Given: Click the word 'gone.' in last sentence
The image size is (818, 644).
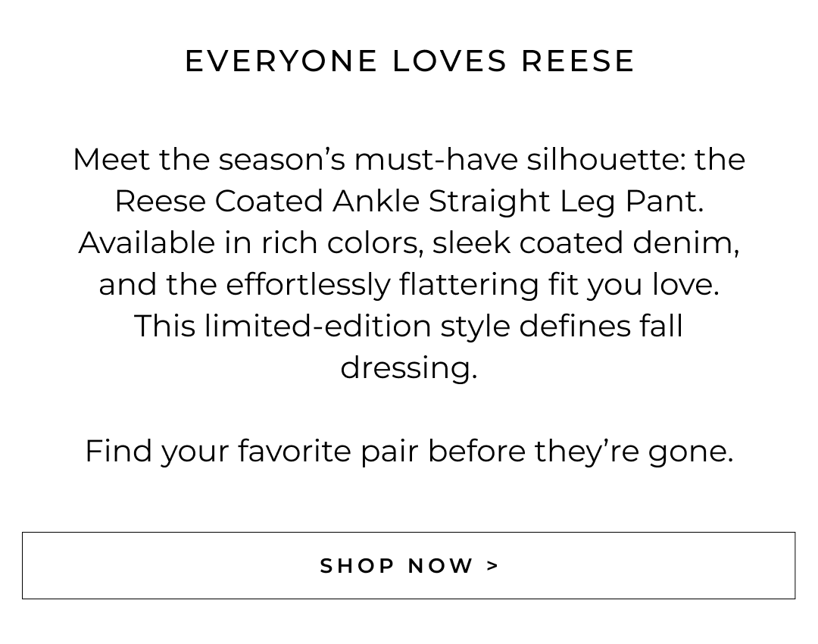Looking at the screenshot, I should (690, 452).
